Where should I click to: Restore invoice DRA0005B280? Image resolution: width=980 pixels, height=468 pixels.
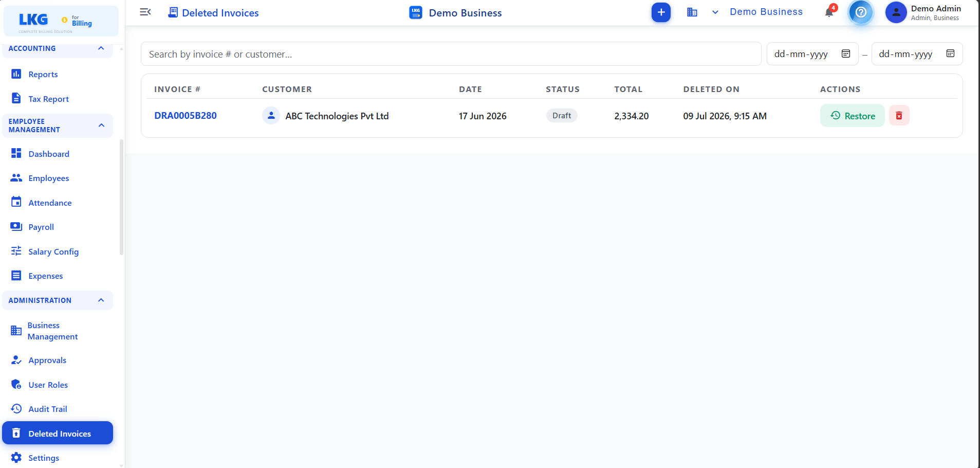tap(852, 116)
